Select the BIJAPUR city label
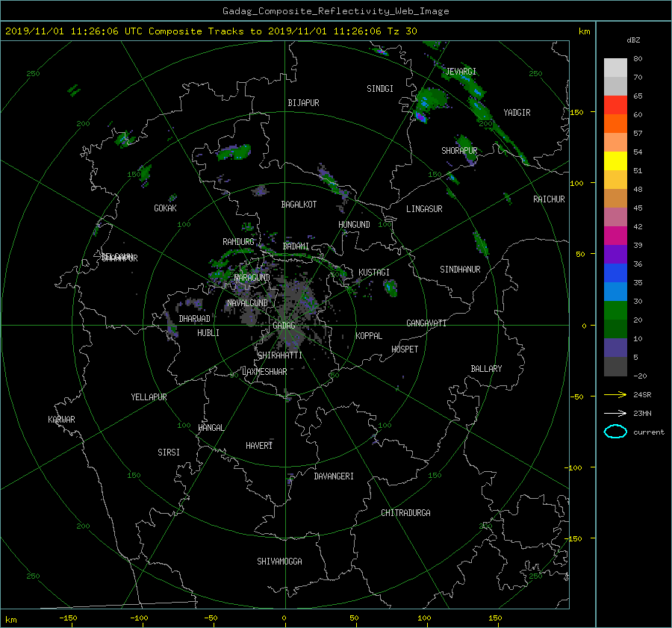Image resolution: width=672 pixels, height=628 pixels. 303,103
